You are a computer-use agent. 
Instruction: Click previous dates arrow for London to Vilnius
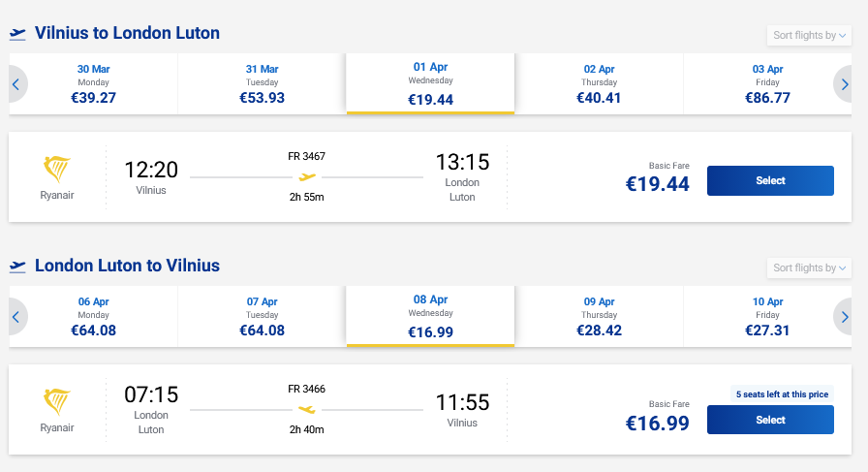click(16, 317)
